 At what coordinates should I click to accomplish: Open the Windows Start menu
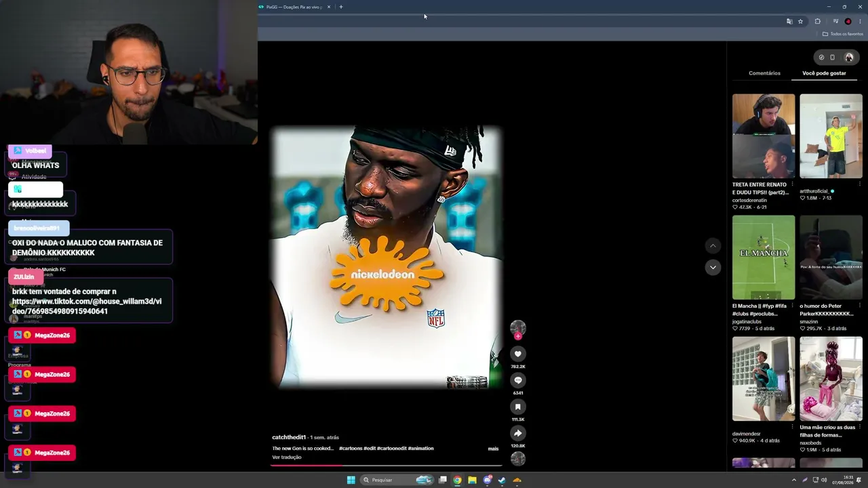click(351, 480)
